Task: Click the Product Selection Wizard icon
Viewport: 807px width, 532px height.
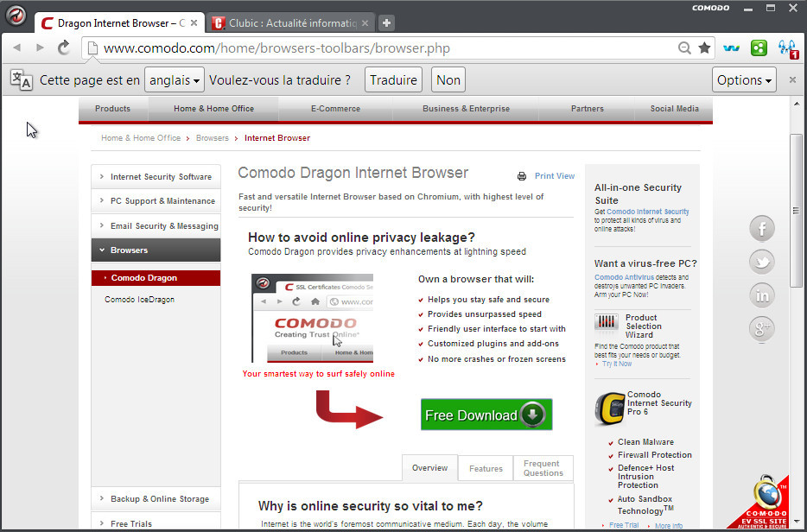Action: 607,323
